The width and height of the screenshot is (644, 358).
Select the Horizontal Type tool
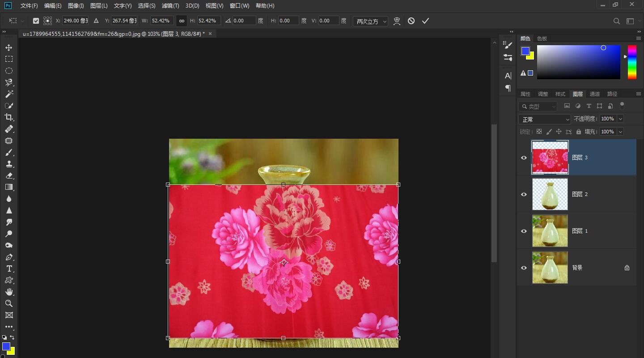[x=8, y=268]
